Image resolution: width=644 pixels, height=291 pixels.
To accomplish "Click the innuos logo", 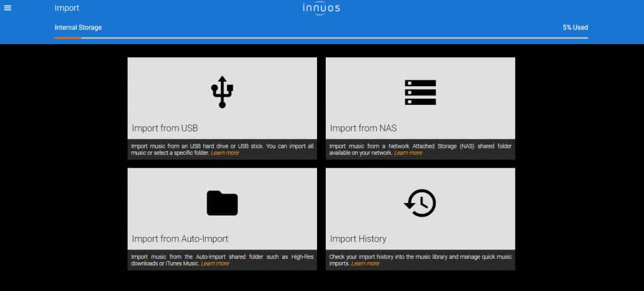I will (321, 9).
